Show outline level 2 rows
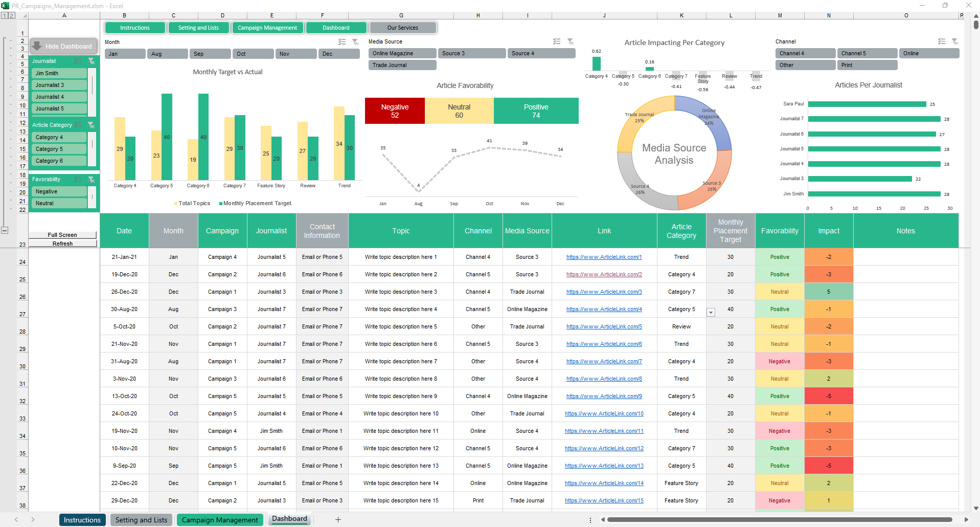This screenshot has width=980, height=527. click(12, 15)
